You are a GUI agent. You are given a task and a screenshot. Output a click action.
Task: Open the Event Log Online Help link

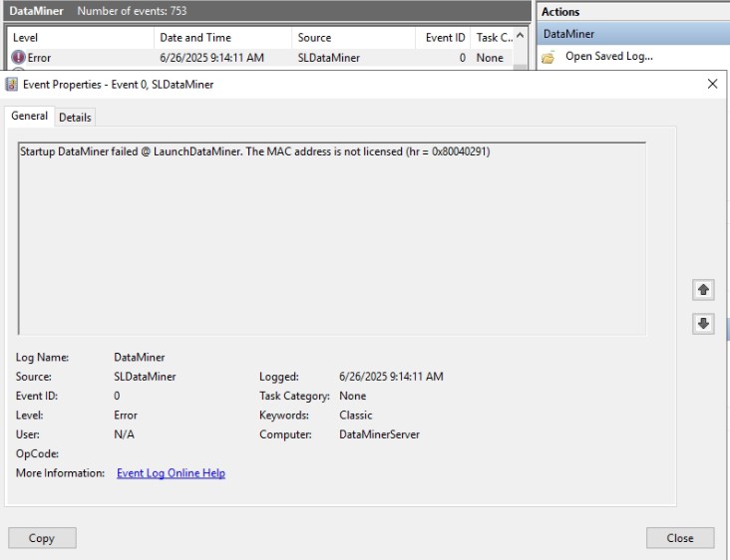click(171, 473)
